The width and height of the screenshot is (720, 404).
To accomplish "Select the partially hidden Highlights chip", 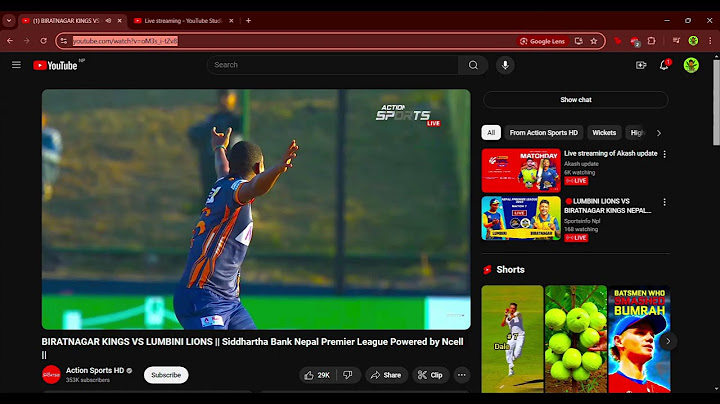I will point(637,133).
